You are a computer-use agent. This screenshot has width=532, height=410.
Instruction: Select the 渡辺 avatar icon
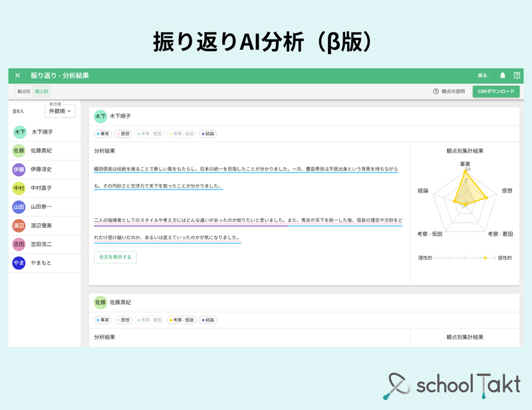point(18,225)
